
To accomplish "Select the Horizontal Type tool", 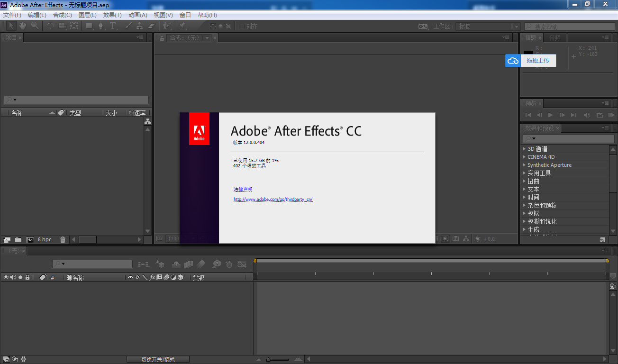I will tap(113, 26).
